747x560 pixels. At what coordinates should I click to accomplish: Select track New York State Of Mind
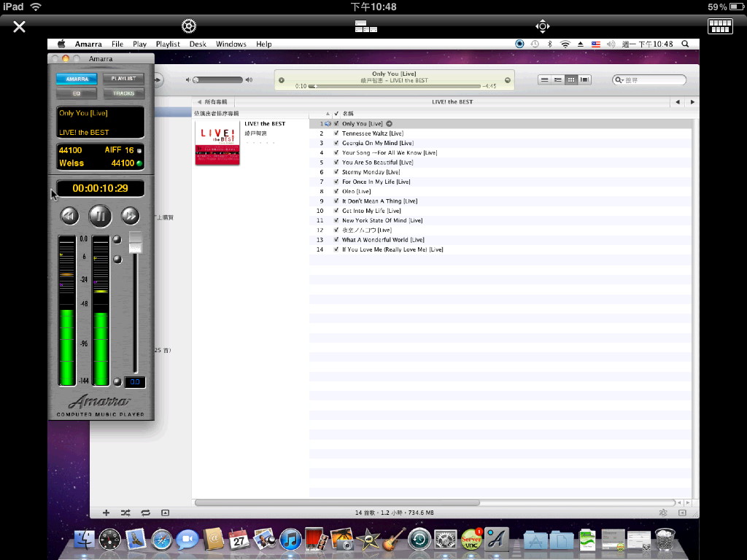pos(500,220)
